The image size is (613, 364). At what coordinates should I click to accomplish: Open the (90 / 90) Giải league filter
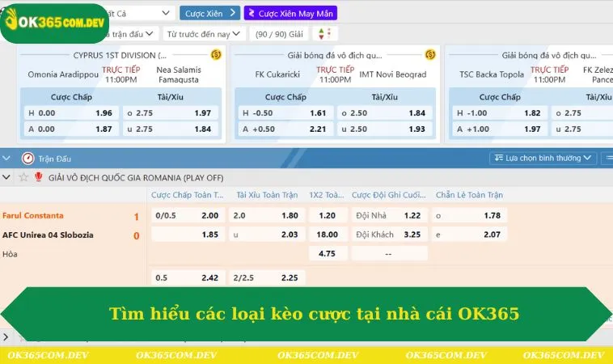[x=279, y=34]
